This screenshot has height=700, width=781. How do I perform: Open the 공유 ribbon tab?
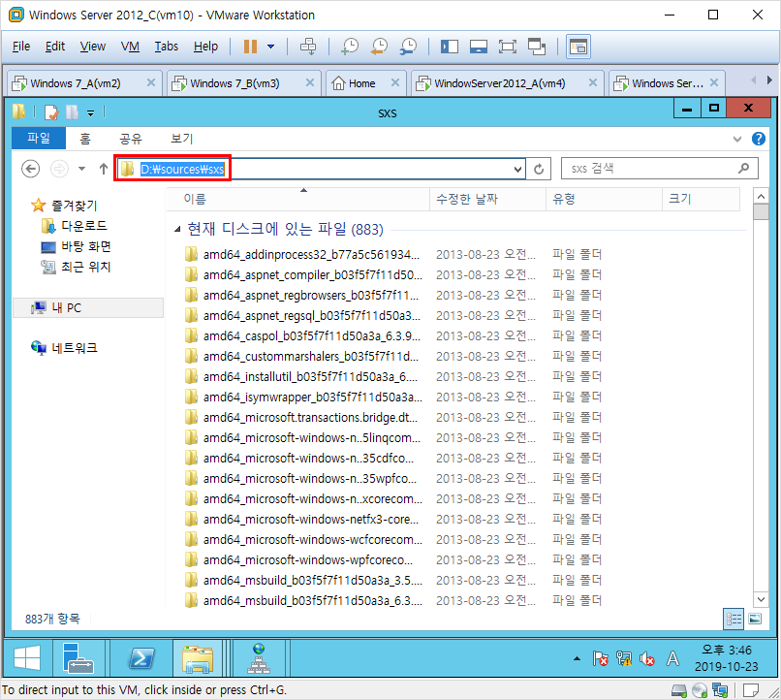pyautogui.click(x=131, y=139)
